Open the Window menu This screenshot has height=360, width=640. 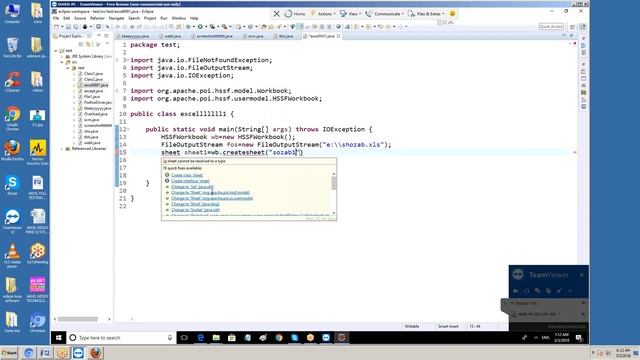point(178,18)
